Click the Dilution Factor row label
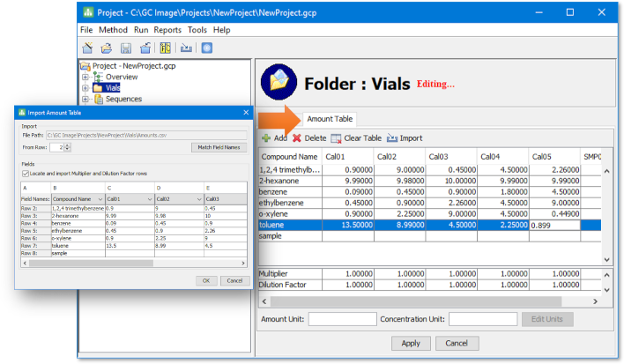624x364 pixels. point(290,285)
